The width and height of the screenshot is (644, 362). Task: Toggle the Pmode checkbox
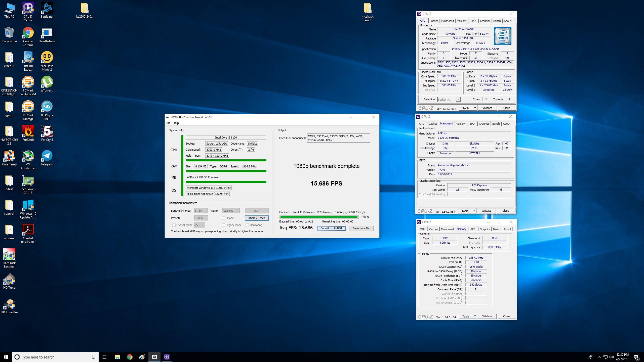[x=223, y=218]
